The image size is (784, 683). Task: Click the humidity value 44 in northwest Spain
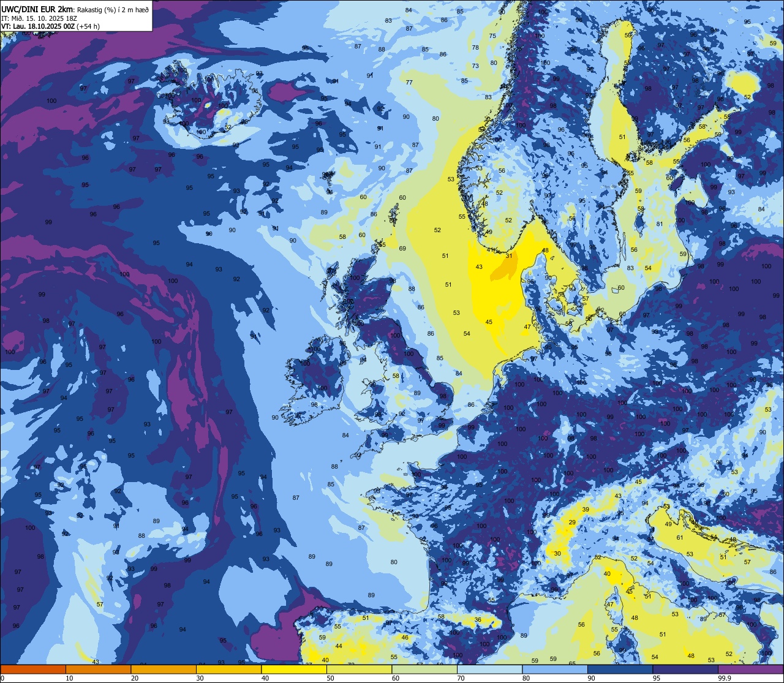click(x=339, y=646)
